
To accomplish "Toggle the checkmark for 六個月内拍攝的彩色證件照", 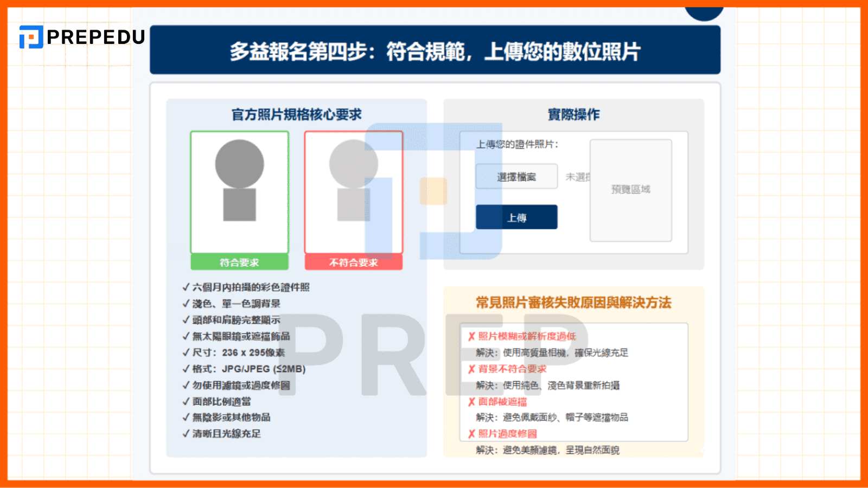I will tap(185, 287).
